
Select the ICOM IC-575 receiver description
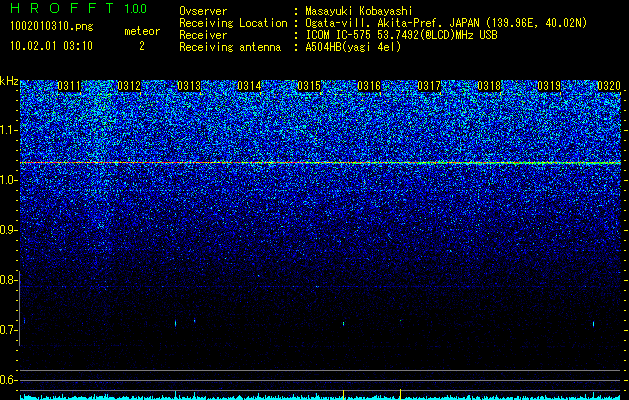401,35
